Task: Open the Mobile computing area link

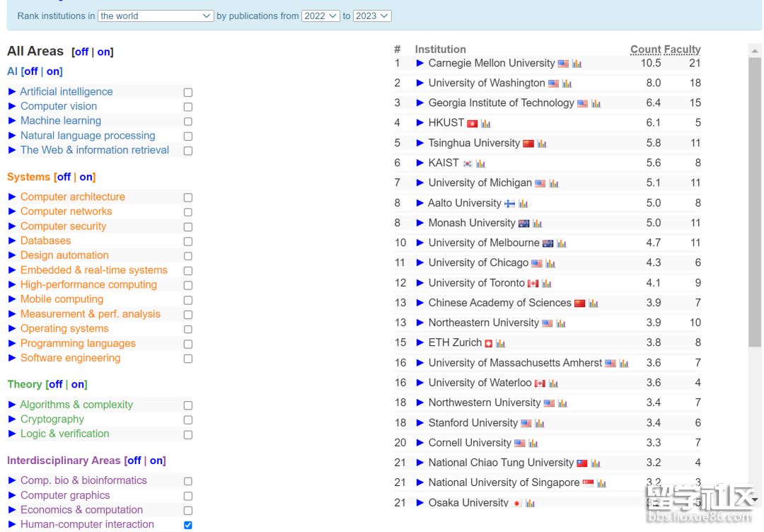Action: point(62,300)
